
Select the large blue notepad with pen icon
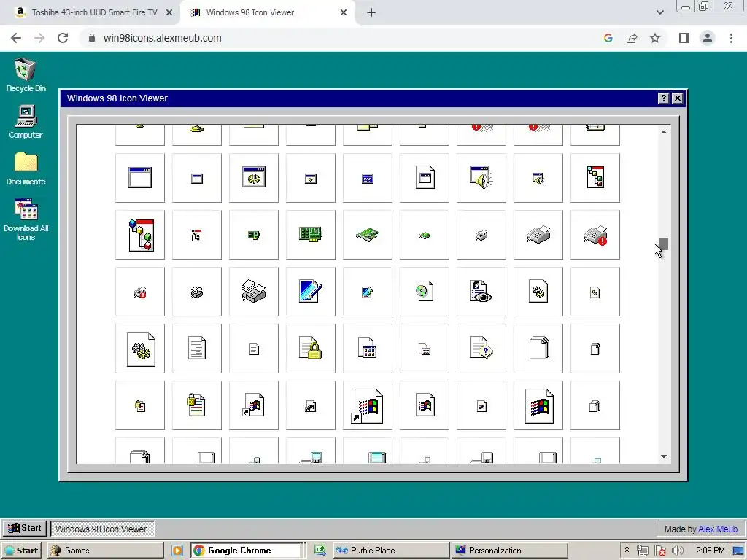[311, 292]
